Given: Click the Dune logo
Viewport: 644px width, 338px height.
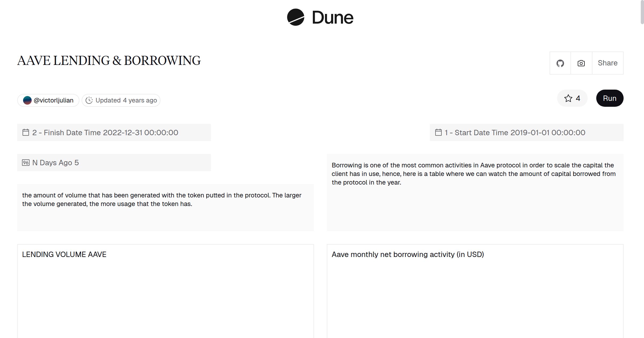Looking at the screenshot, I should tap(319, 17).
